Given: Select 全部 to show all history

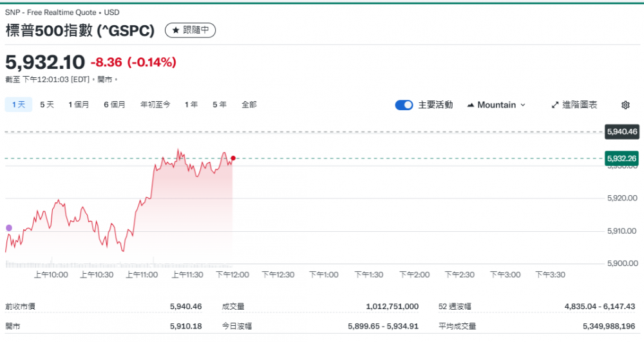Looking at the screenshot, I should pos(249,104).
